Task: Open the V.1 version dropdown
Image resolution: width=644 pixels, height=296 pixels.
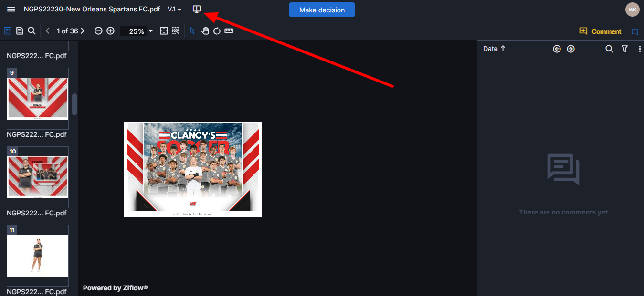Action: [174, 10]
